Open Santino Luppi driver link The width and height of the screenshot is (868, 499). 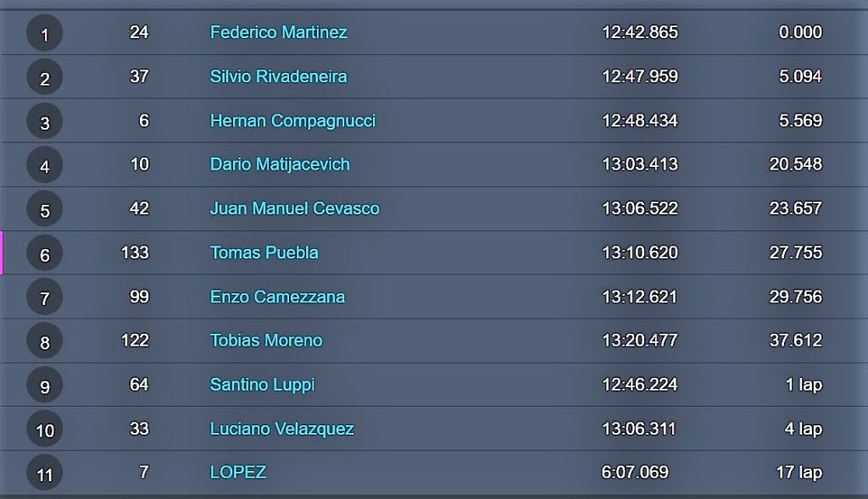262,385
